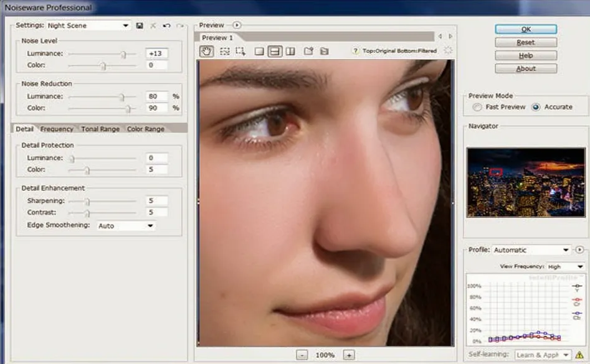Switch to the Frequency tab
This screenshot has width=590, height=364.
pos(57,129)
